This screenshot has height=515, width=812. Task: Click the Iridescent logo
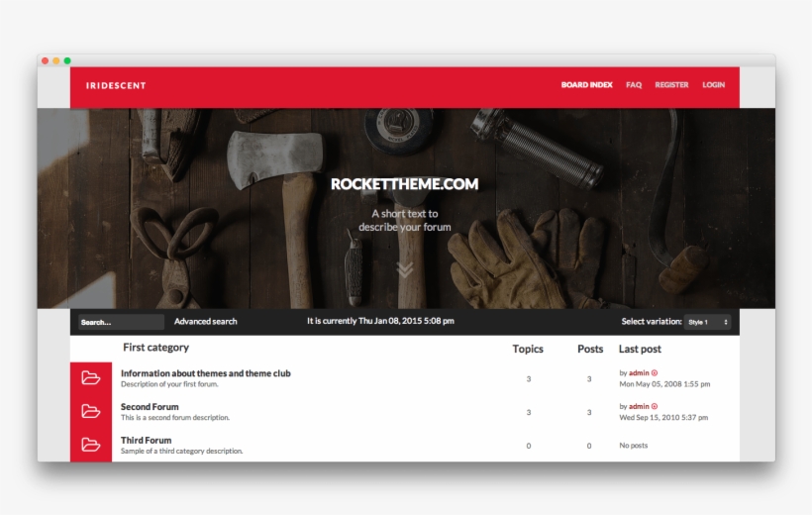click(x=116, y=85)
